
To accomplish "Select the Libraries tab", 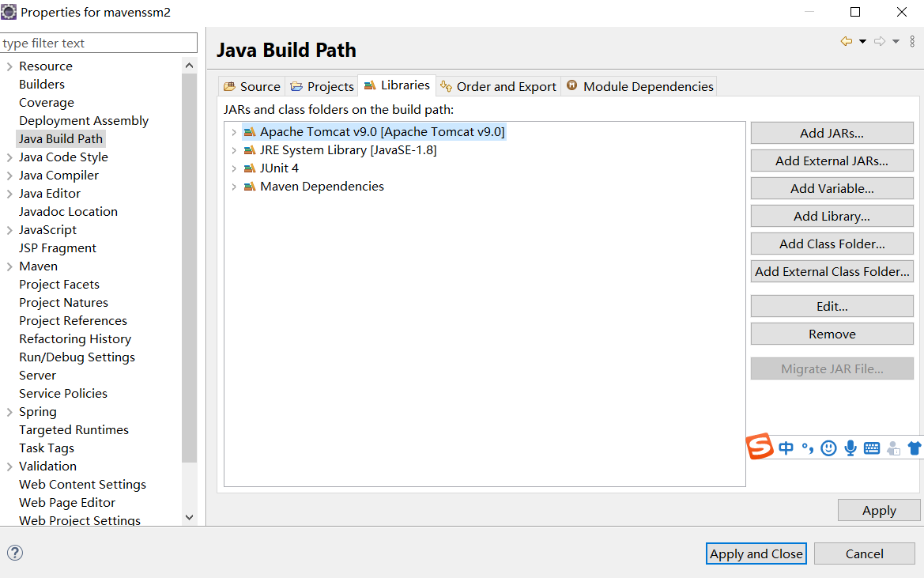I will point(397,85).
